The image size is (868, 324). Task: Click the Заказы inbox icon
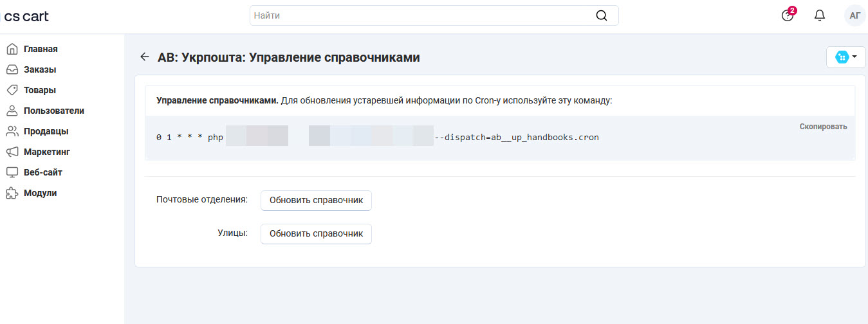click(12, 69)
